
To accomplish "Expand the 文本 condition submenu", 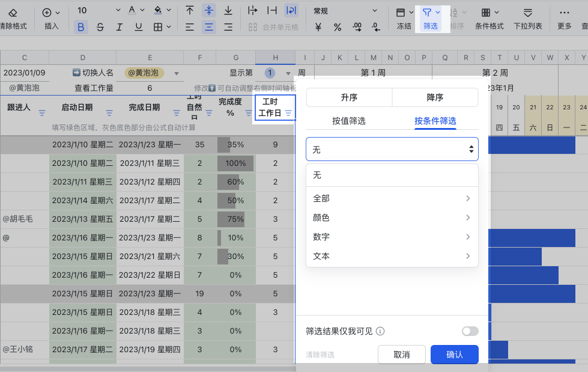I will (392, 256).
